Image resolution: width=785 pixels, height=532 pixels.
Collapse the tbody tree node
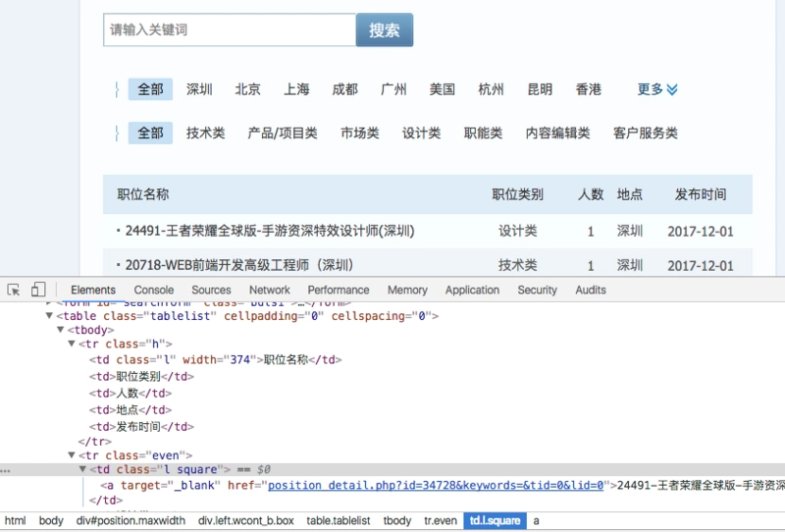[x=61, y=331]
